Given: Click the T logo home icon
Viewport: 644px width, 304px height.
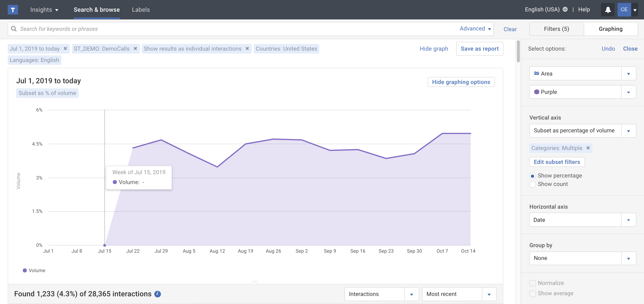Looking at the screenshot, I should tap(13, 10).
